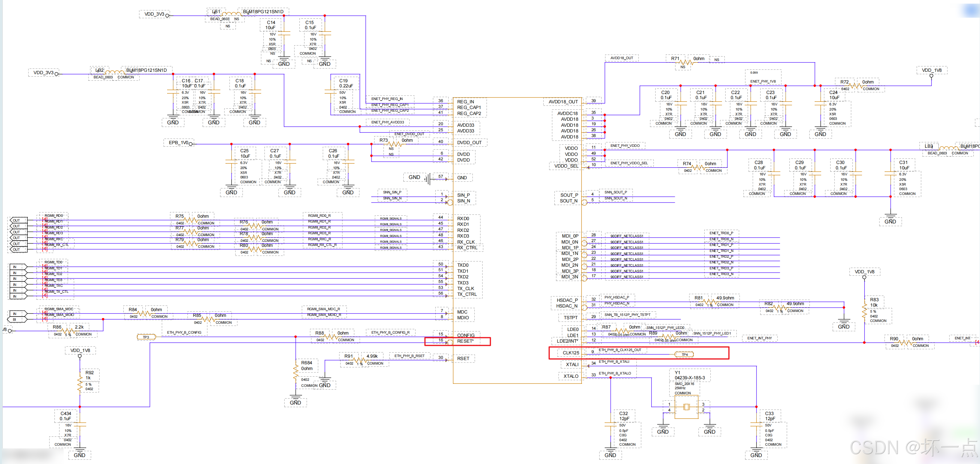Screen dimensions: 980x464
Task: Click the RGMII_RD0 OUT port connector
Action: pyautogui.click(x=18, y=220)
